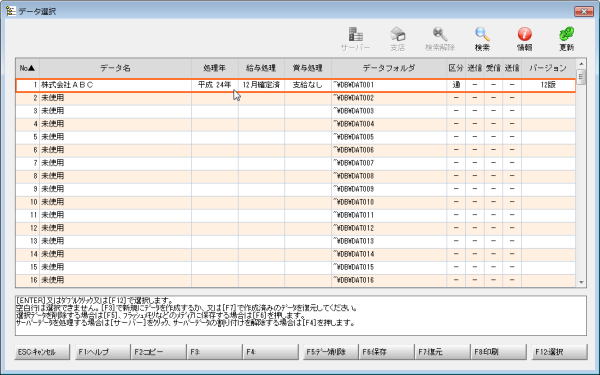Click the データ名 column header
This screenshot has width=600, height=375.
pyautogui.click(x=115, y=68)
